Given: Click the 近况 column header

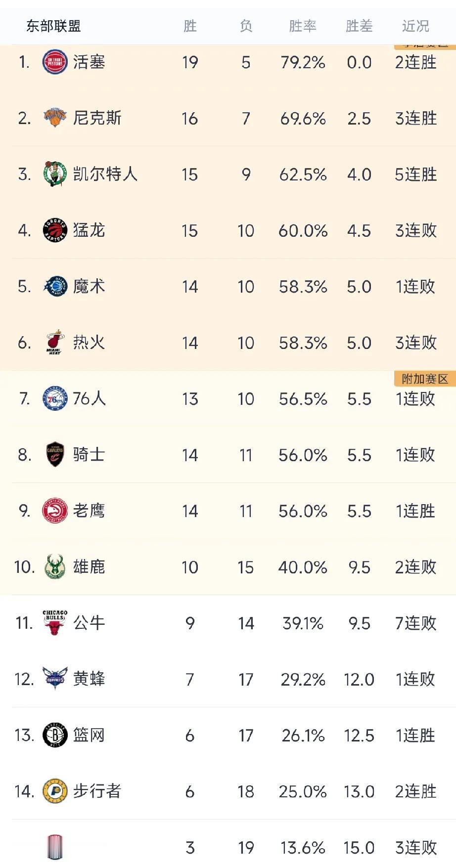Looking at the screenshot, I should pyautogui.click(x=415, y=26).
